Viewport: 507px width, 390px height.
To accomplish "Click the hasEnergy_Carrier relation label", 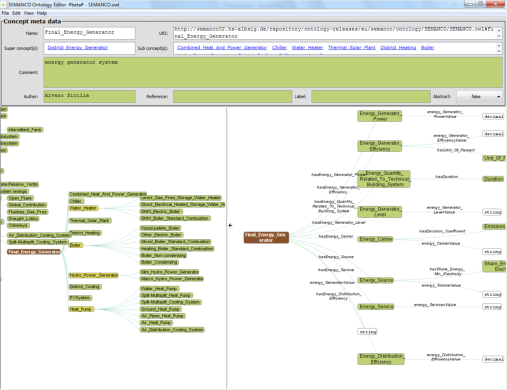I will [336, 236].
